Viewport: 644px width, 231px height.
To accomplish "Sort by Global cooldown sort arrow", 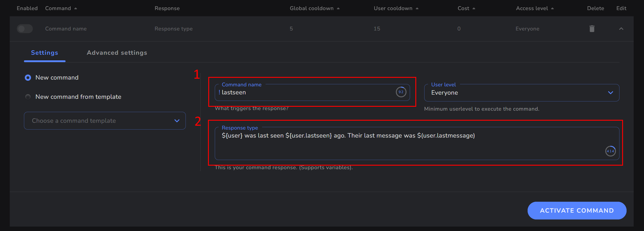I will [338, 8].
